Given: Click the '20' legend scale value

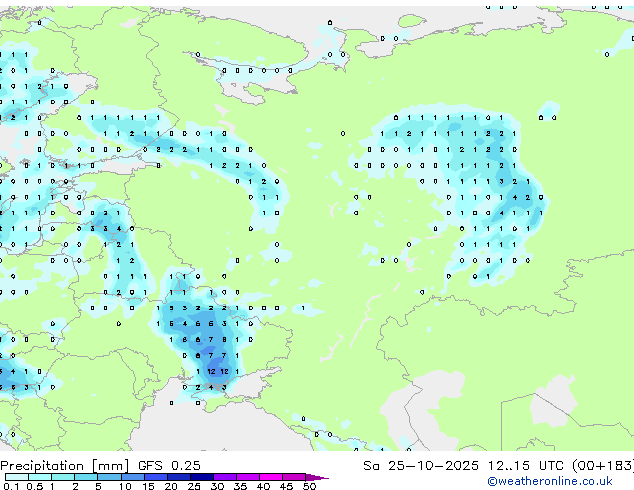Looking at the screenshot, I should 171,486.
